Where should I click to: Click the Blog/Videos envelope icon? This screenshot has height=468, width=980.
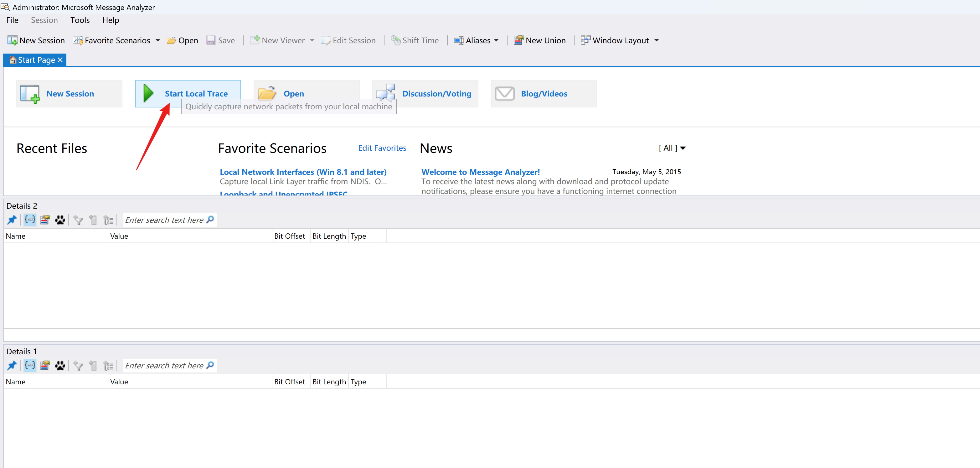pyautogui.click(x=504, y=93)
